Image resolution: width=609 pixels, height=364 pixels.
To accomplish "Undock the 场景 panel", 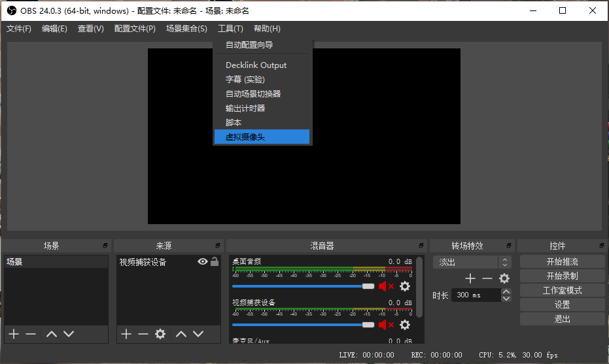I will pos(105,245).
